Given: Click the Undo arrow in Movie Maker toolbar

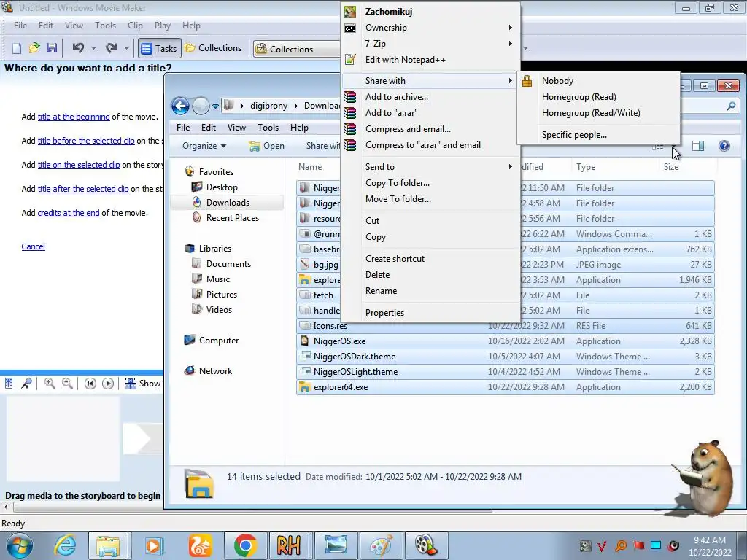Looking at the screenshot, I should (x=78, y=47).
